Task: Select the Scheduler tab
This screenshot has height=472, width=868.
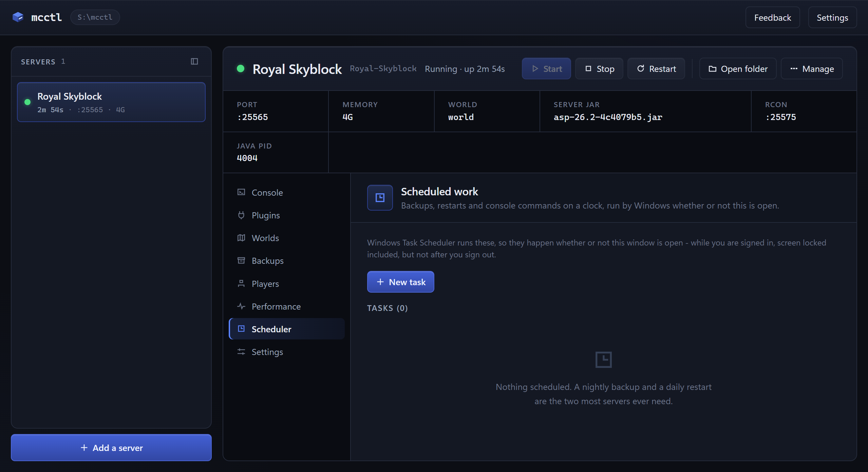Action: [x=287, y=329]
